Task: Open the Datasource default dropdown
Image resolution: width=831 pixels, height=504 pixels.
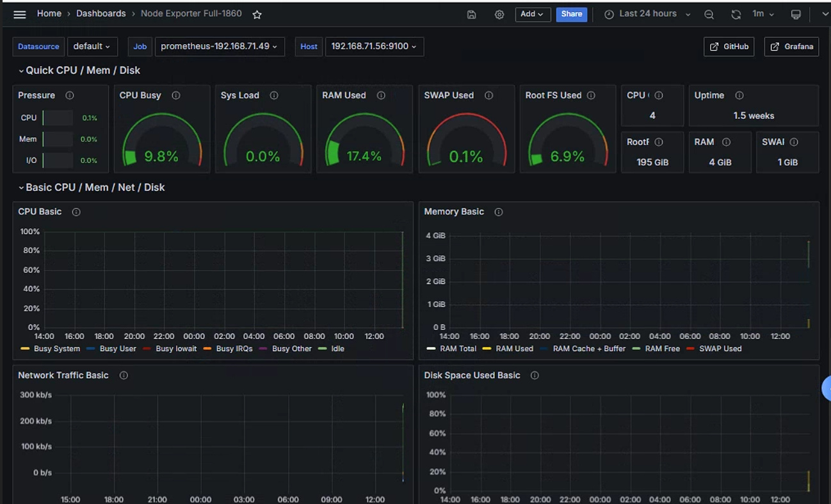Action: (92, 46)
